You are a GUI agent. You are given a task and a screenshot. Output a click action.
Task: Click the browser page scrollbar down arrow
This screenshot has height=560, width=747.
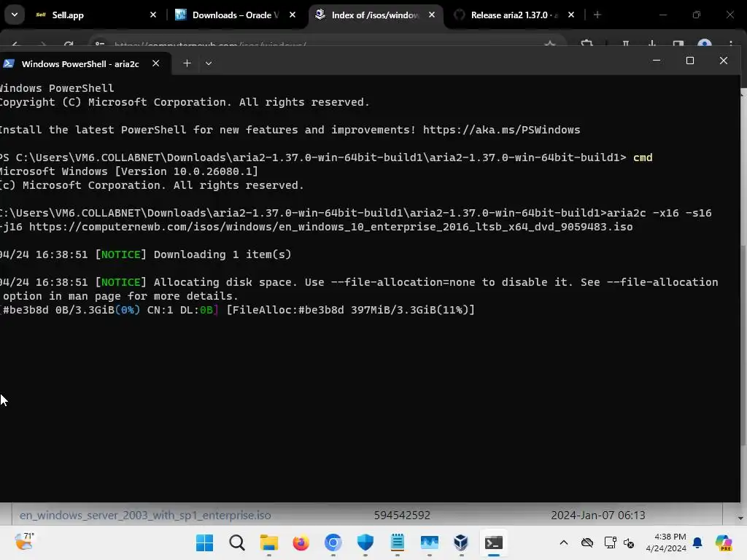click(x=740, y=518)
